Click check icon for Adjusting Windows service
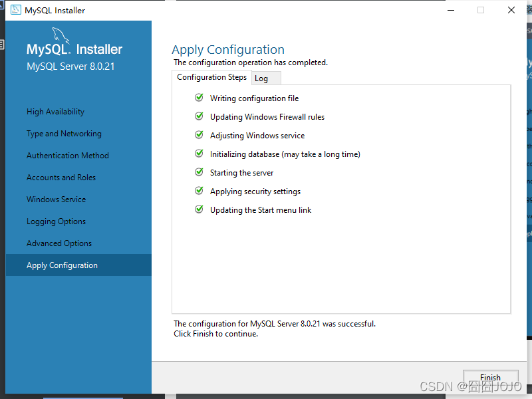 coord(199,135)
